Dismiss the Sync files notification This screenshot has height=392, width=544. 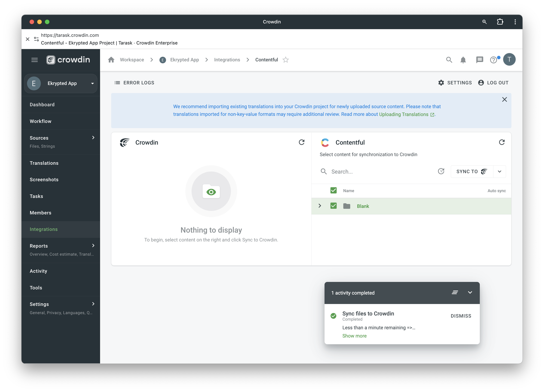[x=461, y=316]
